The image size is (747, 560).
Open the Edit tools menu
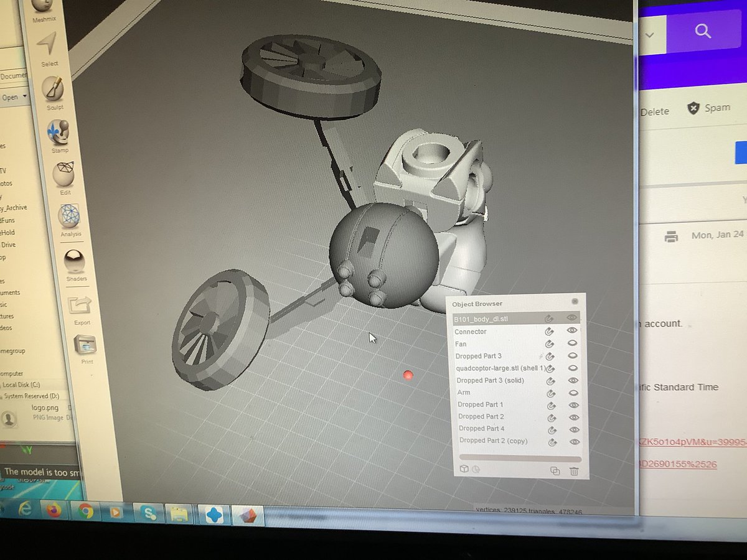tap(63, 178)
